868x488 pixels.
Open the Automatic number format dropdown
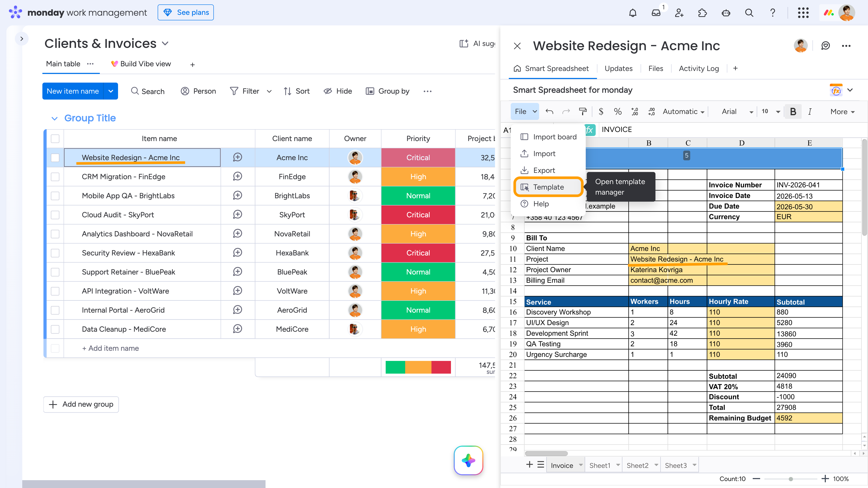683,111
